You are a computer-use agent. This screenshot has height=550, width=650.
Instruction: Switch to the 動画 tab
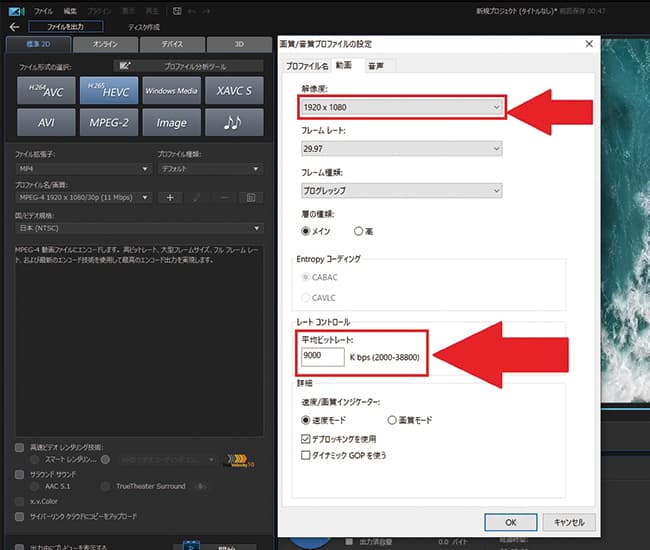pos(344,65)
